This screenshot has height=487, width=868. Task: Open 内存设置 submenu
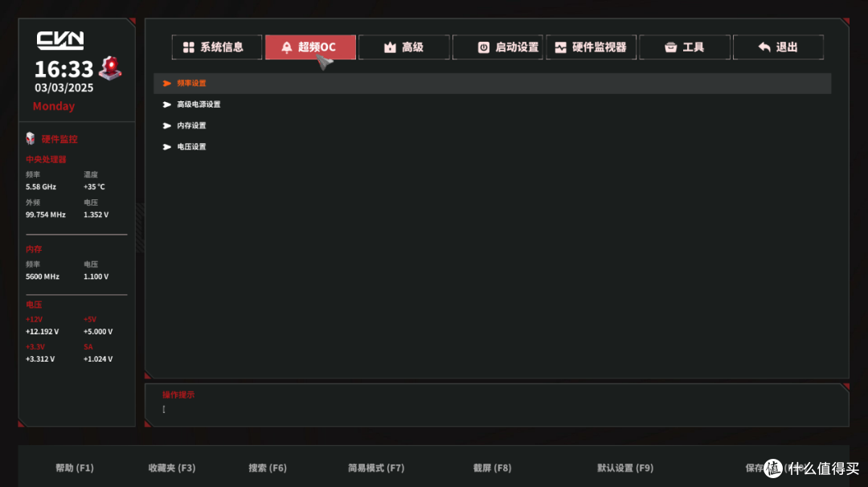pos(492,125)
